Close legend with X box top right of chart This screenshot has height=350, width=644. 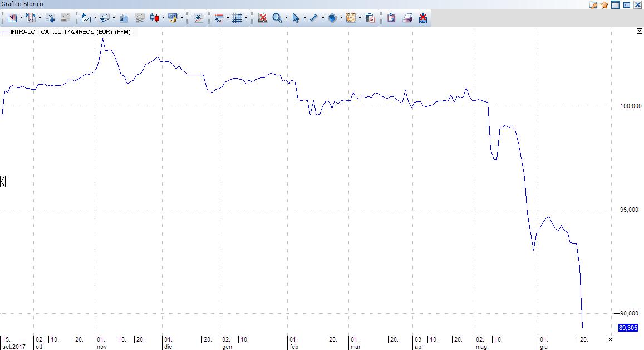(x=640, y=31)
